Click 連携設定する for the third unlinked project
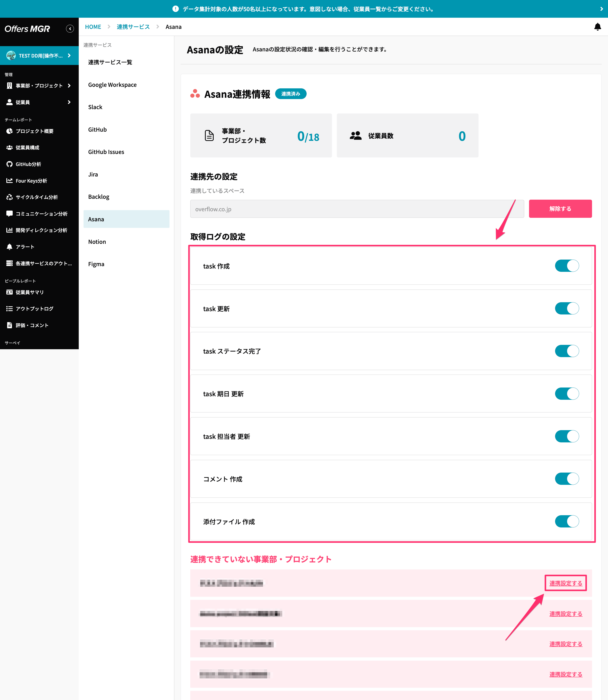The height and width of the screenshot is (700, 608). (x=566, y=644)
